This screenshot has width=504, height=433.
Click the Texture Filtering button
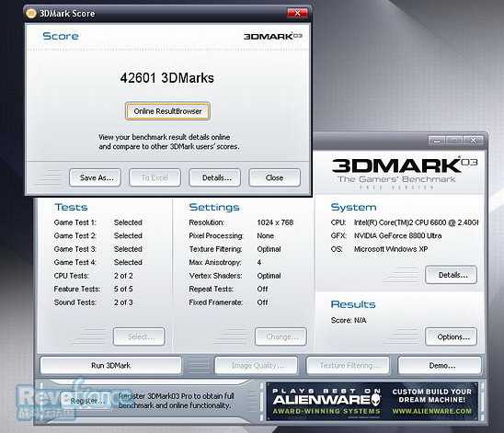coord(348,365)
